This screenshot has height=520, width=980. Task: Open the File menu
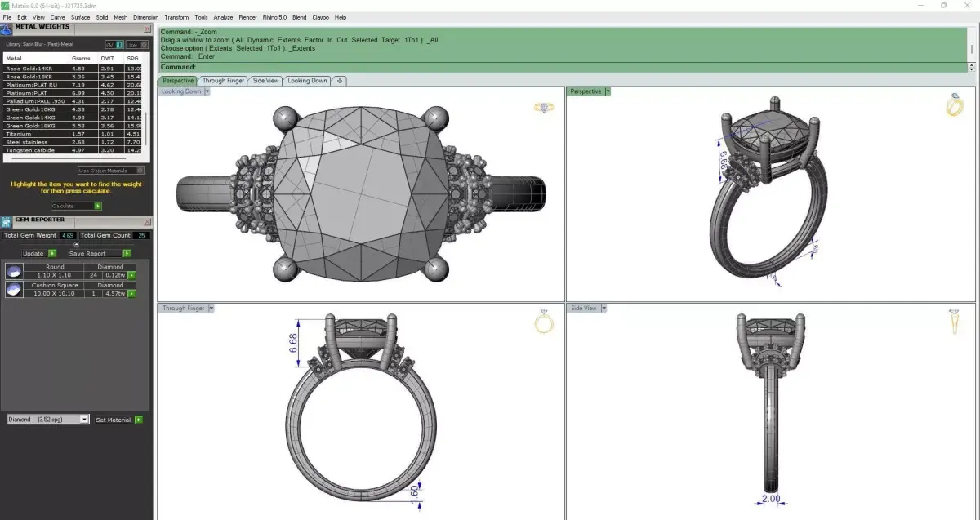[x=7, y=17]
